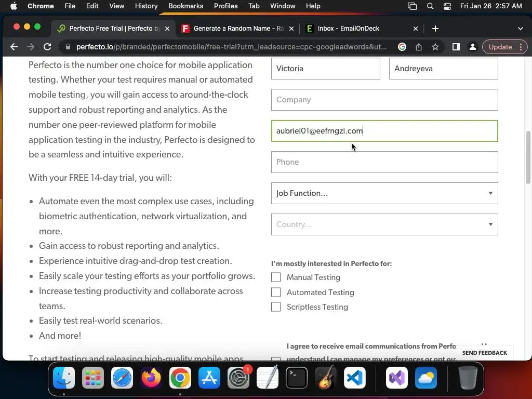Open Finder from the dock
This screenshot has width=532, height=399.
click(x=64, y=378)
